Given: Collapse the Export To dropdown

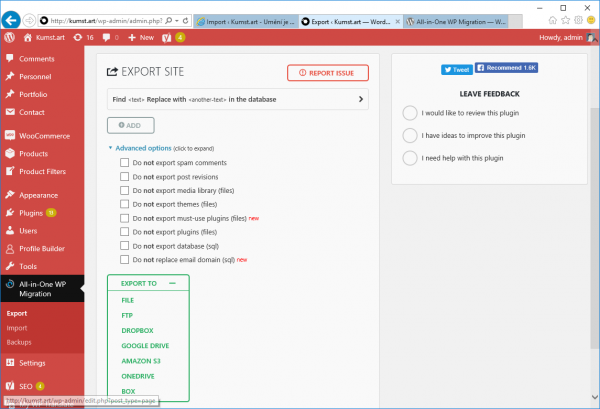Looking at the screenshot, I should (172, 283).
